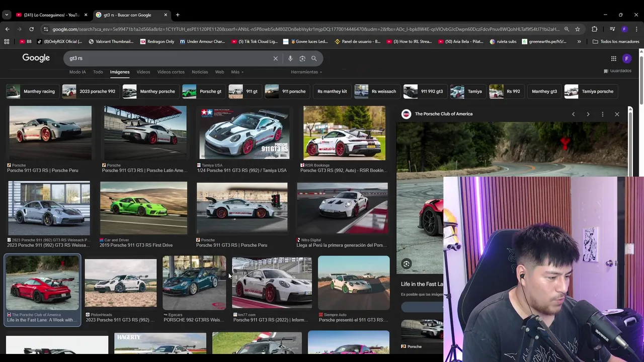This screenshot has width=644, height=362.
Task: Open Google Lens image search icon
Action: coord(302,58)
